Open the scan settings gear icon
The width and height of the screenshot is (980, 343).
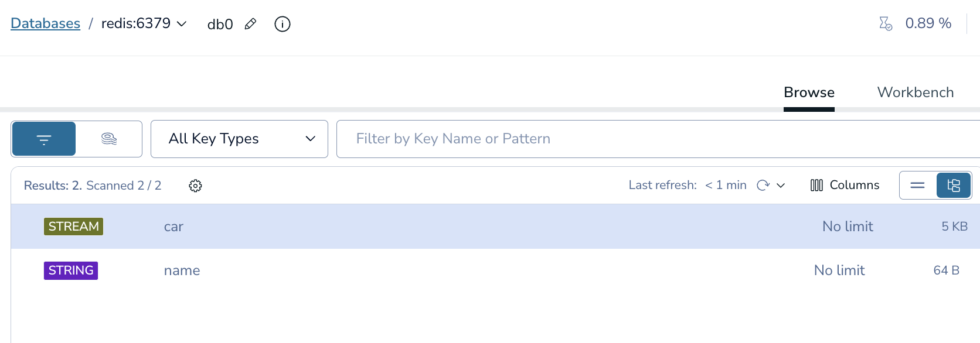pyautogui.click(x=195, y=186)
